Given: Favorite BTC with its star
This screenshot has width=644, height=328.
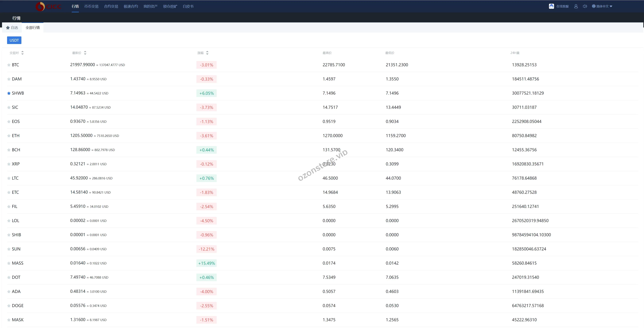Looking at the screenshot, I should 9,65.
